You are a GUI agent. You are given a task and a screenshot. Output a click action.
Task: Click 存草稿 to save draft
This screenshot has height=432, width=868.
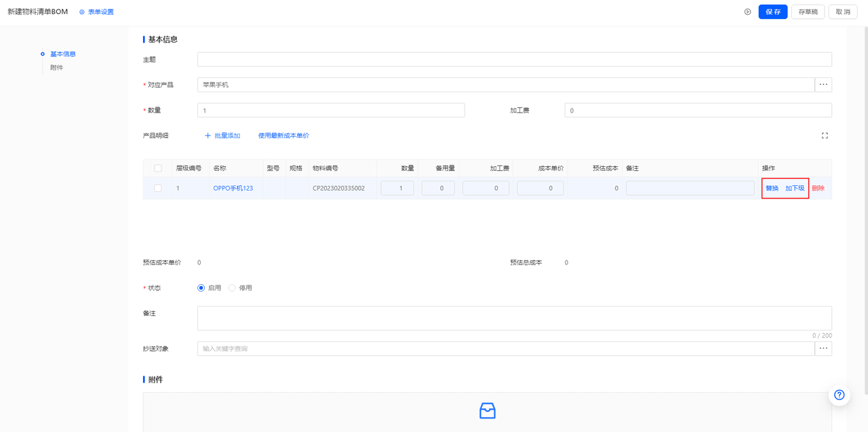tap(808, 12)
